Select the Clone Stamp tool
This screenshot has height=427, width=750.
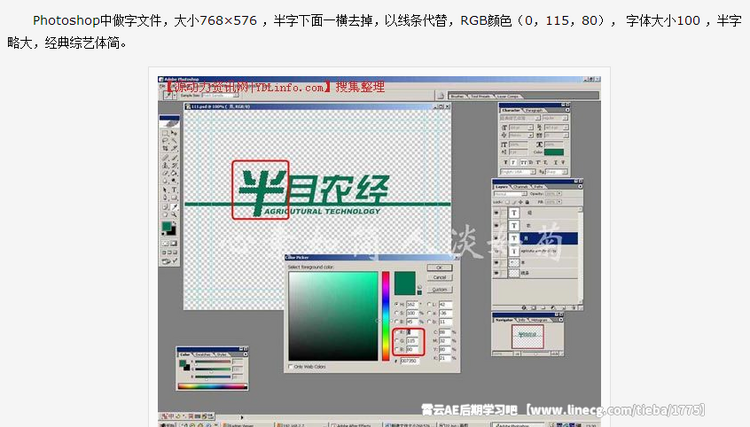pyautogui.click(x=165, y=165)
